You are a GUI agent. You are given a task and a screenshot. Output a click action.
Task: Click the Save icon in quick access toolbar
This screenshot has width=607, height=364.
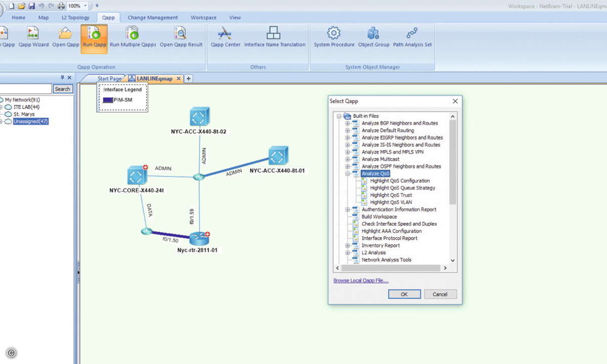(31, 6)
